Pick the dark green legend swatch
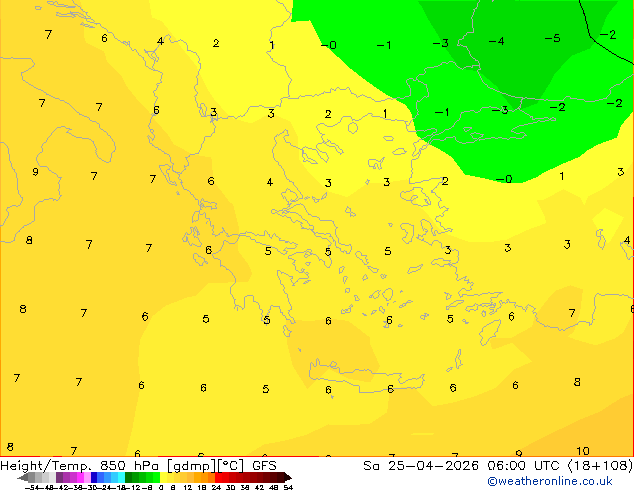This screenshot has height=490, width=634. [x=128, y=478]
